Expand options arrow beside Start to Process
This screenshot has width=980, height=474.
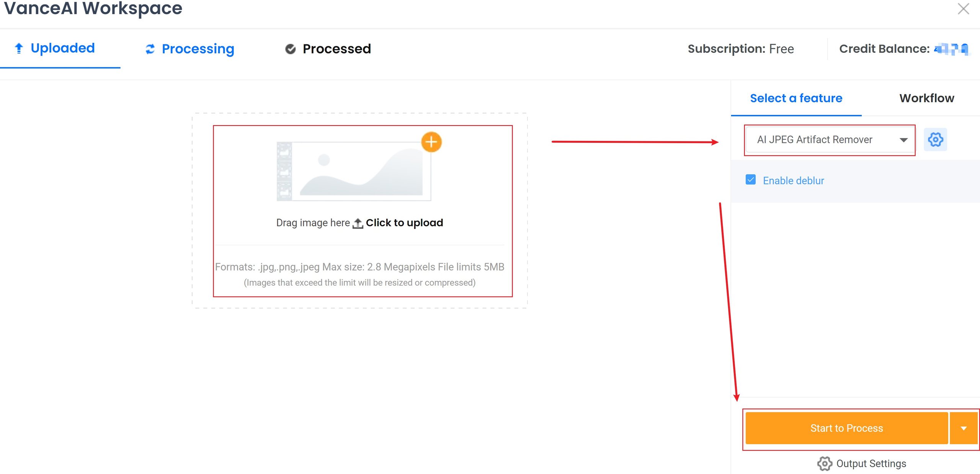(964, 428)
